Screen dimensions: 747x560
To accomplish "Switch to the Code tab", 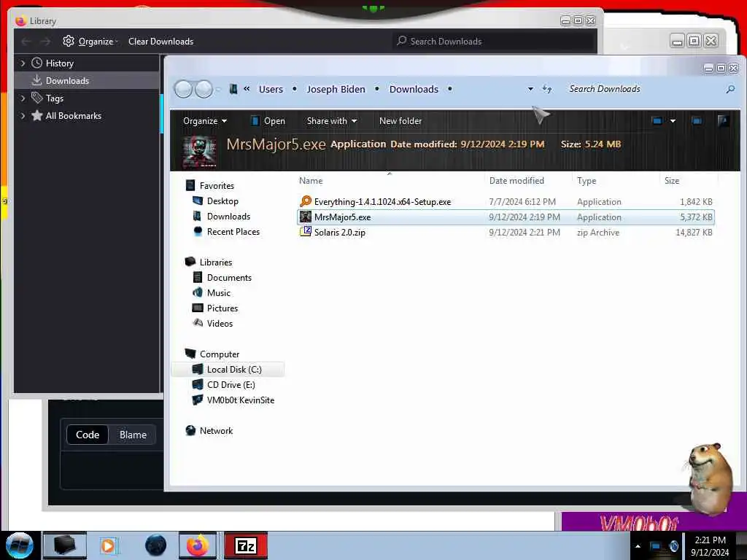I will [x=88, y=435].
